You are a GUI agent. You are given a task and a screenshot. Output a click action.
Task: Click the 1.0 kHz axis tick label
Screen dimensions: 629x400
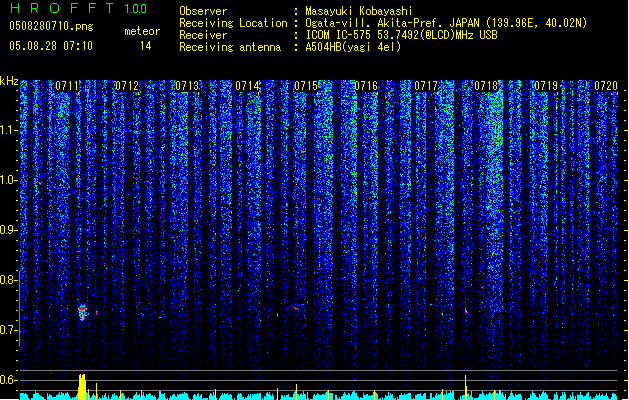(x=9, y=180)
